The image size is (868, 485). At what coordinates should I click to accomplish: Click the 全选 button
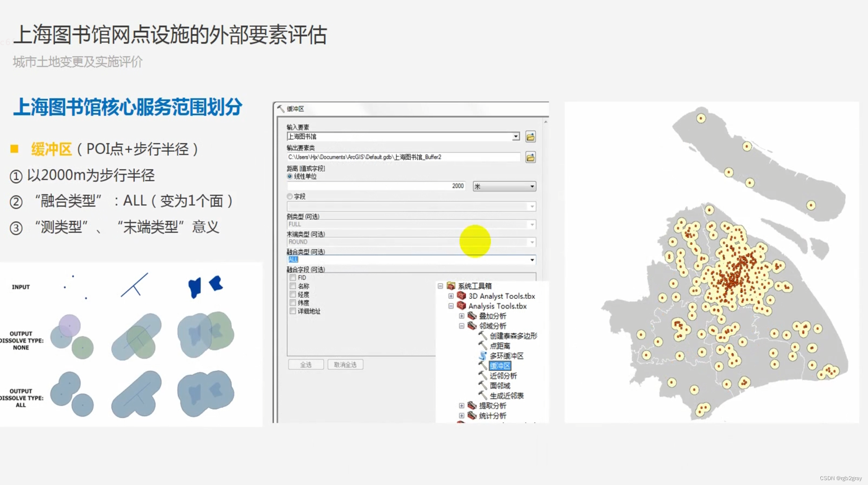pos(306,365)
